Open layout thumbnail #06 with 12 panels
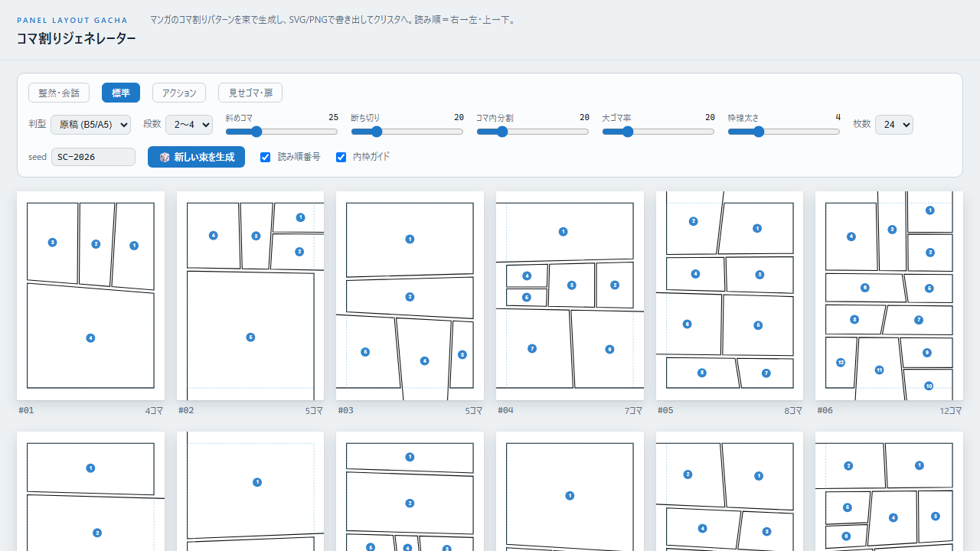The width and height of the screenshot is (980, 551). (889, 295)
